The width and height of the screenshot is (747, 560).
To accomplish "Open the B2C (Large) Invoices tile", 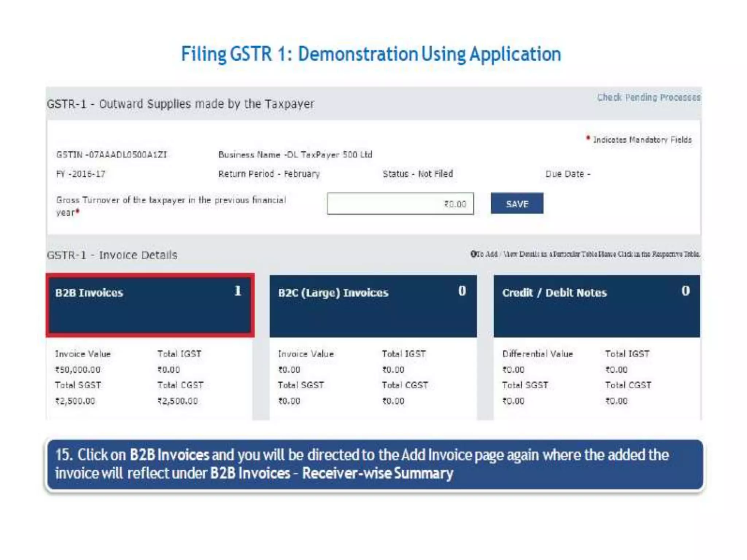I will point(373,306).
